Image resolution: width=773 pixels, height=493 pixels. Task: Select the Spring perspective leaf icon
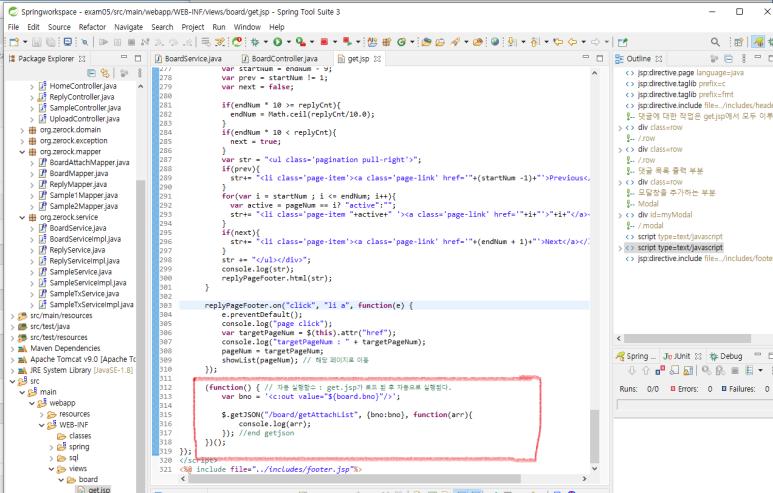tap(758, 42)
